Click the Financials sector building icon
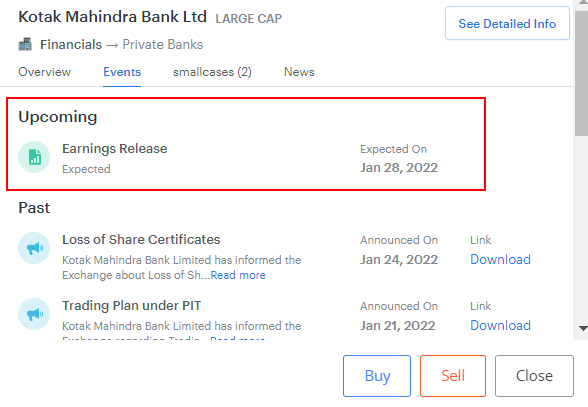The height and width of the screenshot is (407, 588). pos(25,44)
